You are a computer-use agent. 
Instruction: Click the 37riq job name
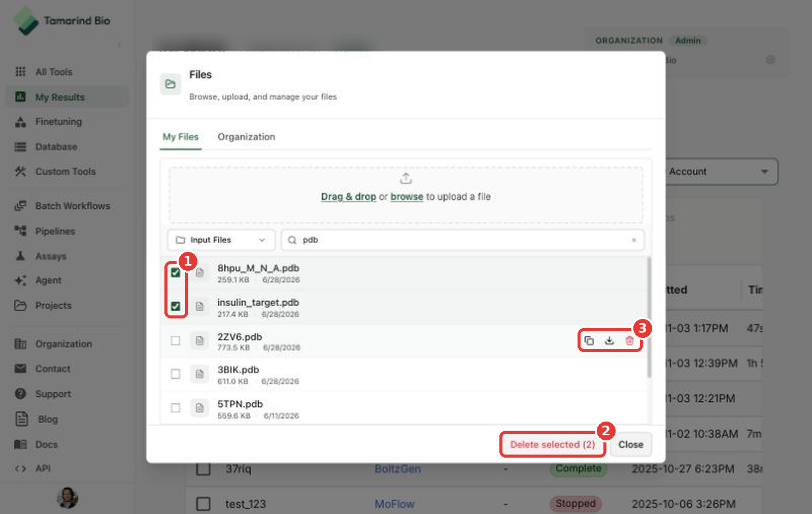click(238, 469)
